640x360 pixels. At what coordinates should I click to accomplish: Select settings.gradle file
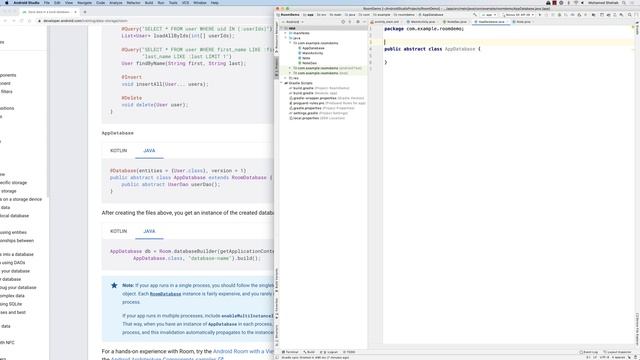[x=319, y=113]
